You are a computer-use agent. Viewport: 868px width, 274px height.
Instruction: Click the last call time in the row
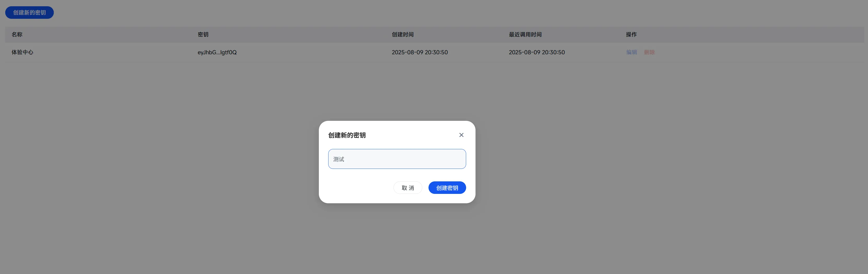537,52
